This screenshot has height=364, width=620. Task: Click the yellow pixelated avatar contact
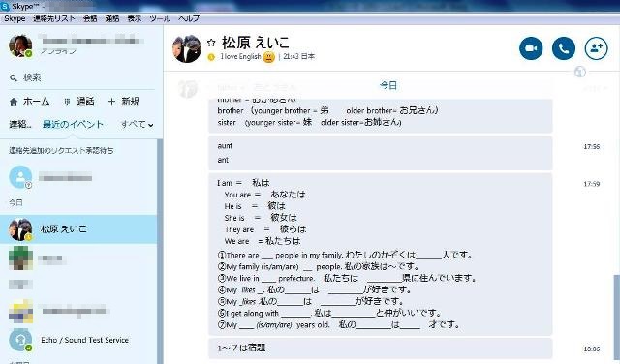click(20, 311)
